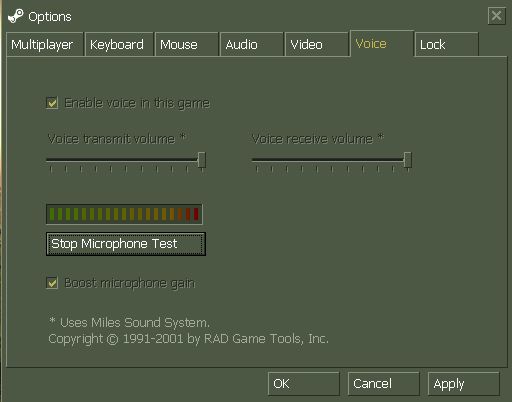Go to the Audio tab
The image size is (512, 402).
(252, 44)
